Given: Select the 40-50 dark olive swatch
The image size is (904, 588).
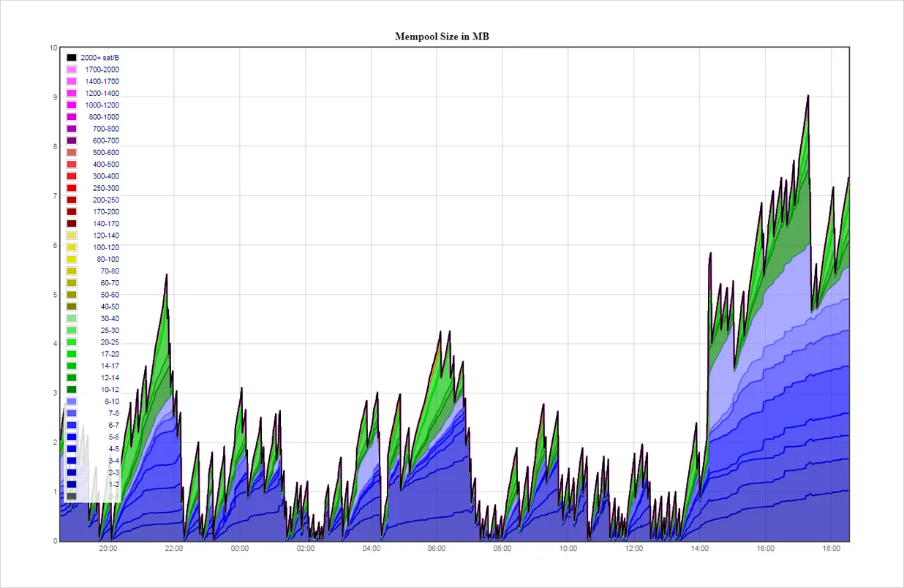Looking at the screenshot, I should click(x=72, y=306).
